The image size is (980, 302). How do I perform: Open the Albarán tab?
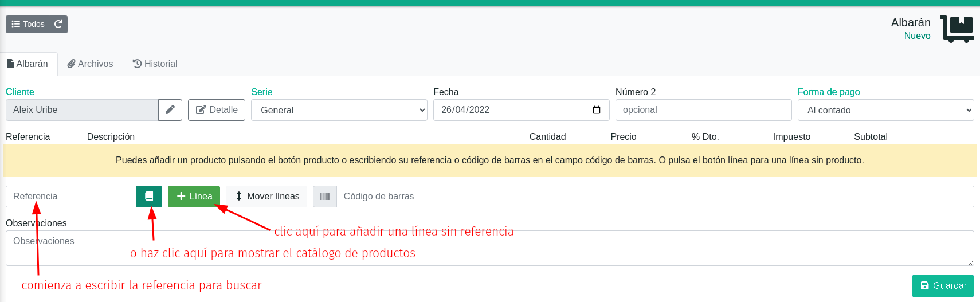29,64
